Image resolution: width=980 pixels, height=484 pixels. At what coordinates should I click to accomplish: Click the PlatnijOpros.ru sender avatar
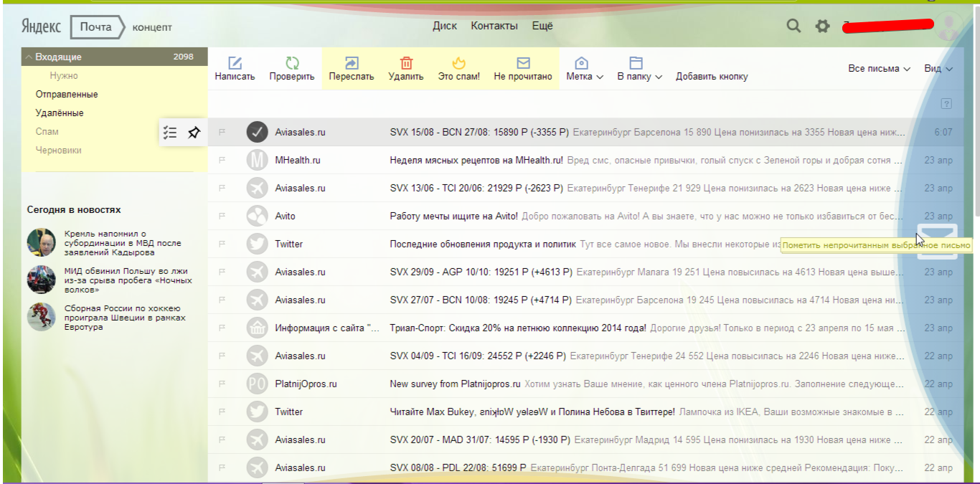pyautogui.click(x=257, y=384)
